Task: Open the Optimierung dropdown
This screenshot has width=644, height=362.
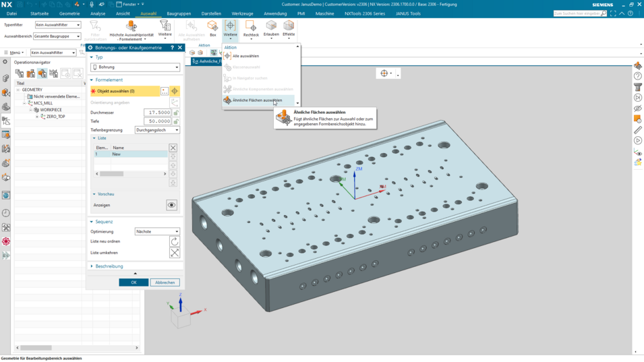Action: (x=157, y=231)
